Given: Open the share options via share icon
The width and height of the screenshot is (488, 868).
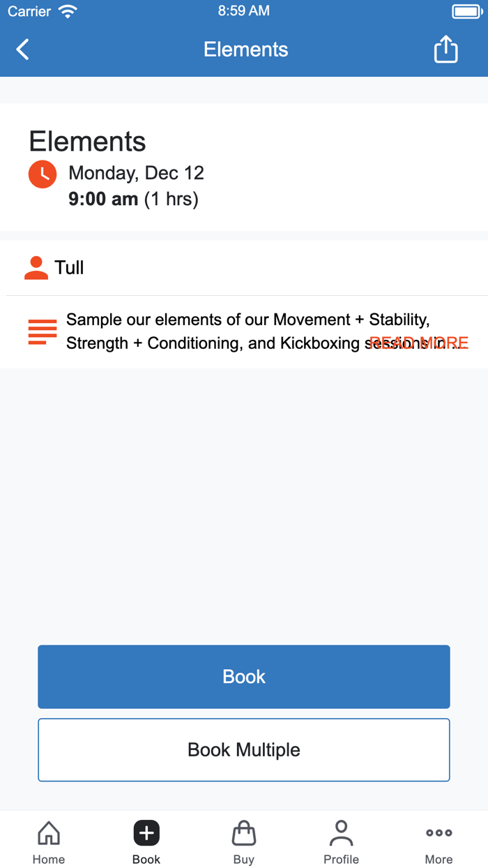Looking at the screenshot, I should tap(445, 49).
